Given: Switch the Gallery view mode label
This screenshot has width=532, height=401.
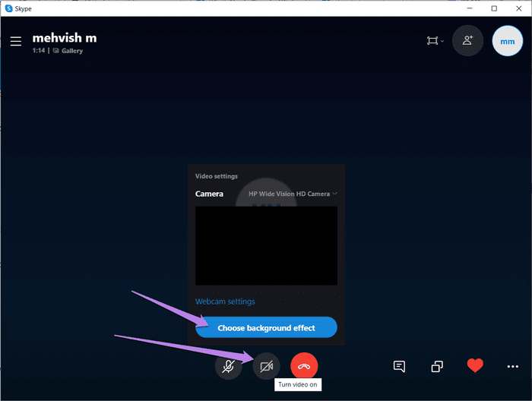Looking at the screenshot, I should click(x=68, y=51).
